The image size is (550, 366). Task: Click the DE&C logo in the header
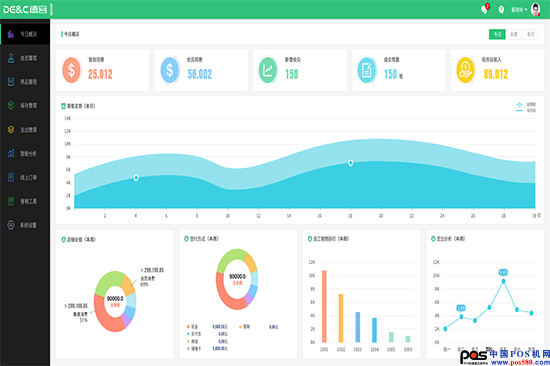25,9
